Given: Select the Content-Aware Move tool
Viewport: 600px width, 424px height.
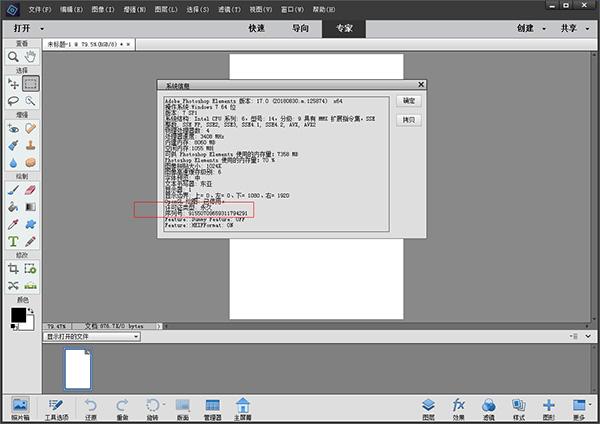Looking at the screenshot, I should coord(13,286).
